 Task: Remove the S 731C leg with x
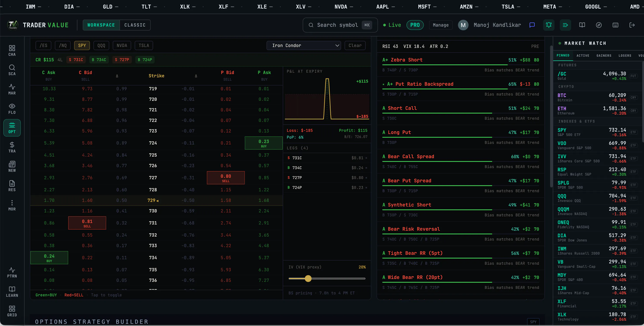pos(366,158)
